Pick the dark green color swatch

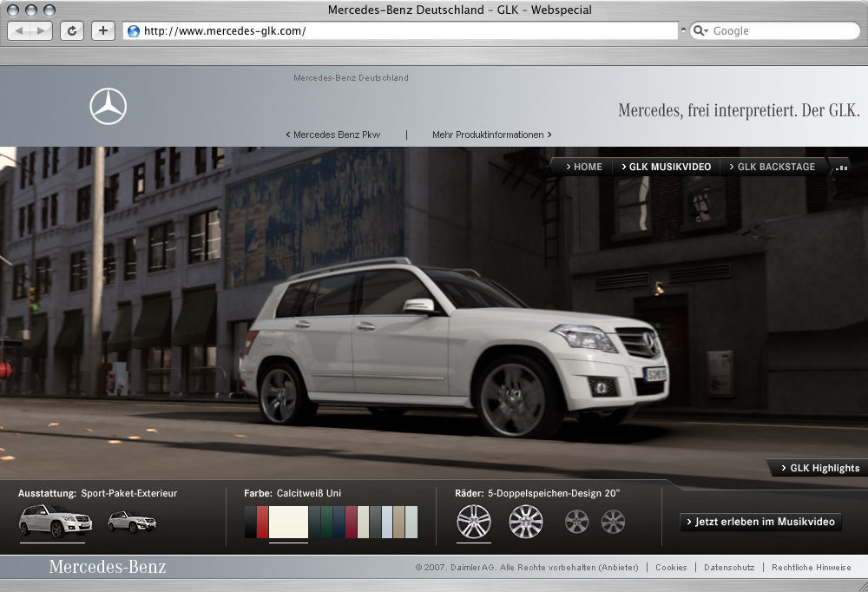click(x=327, y=522)
